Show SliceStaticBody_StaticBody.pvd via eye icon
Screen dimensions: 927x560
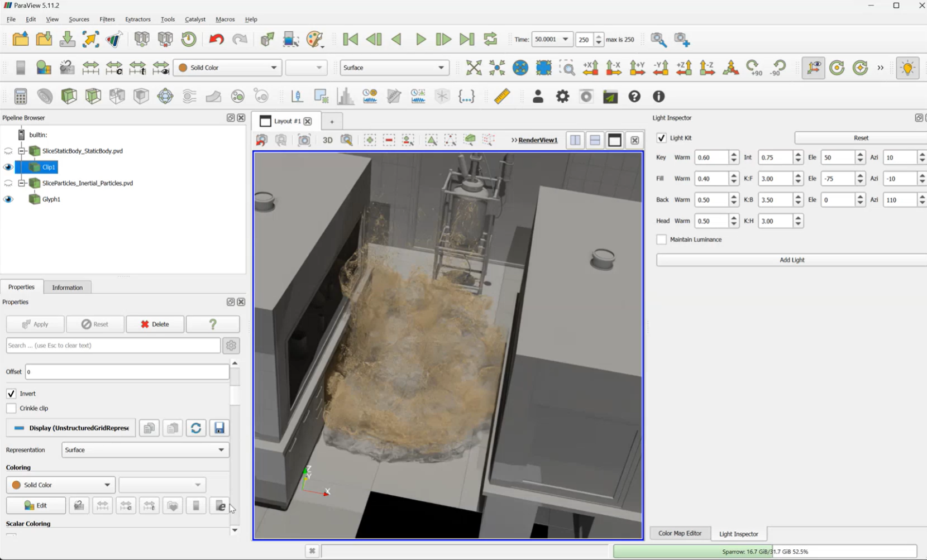coord(8,151)
